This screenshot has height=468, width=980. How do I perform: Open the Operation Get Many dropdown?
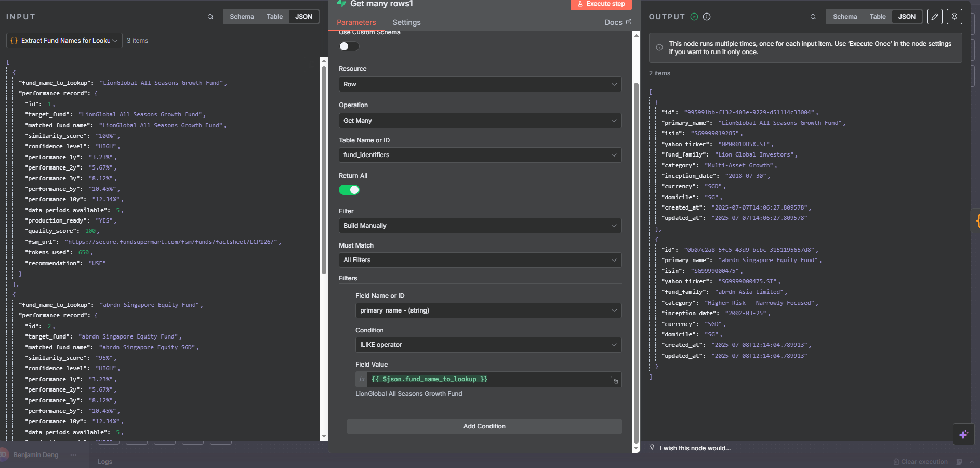[x=480, y=121]
